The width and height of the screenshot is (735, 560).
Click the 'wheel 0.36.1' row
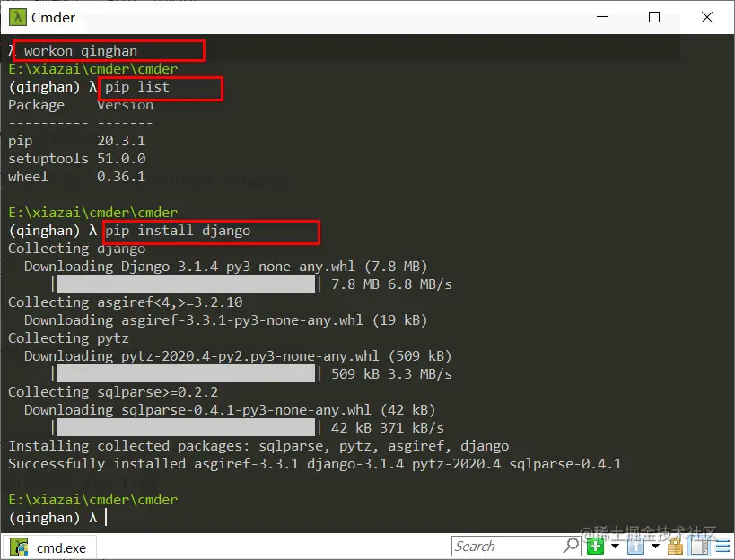(x=77, y=177)
